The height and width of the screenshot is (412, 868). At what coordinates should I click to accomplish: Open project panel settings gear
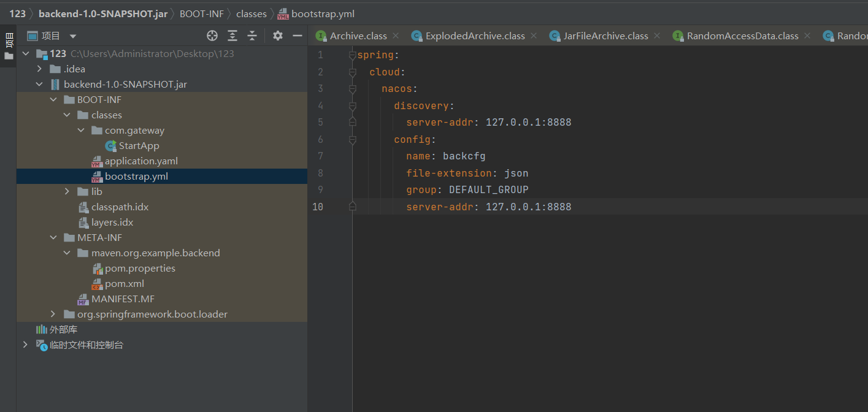pyautogui.click(x=278, y=36)
